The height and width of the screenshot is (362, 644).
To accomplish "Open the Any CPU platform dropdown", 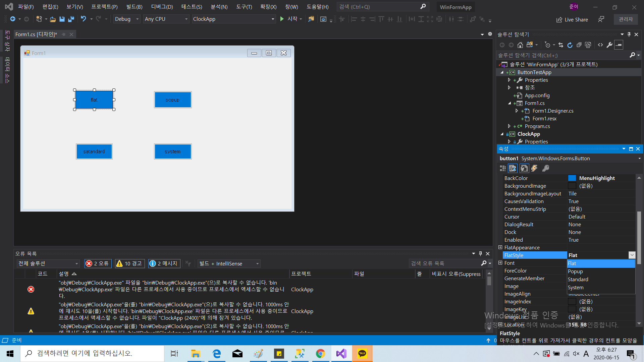I will point(166,19).
